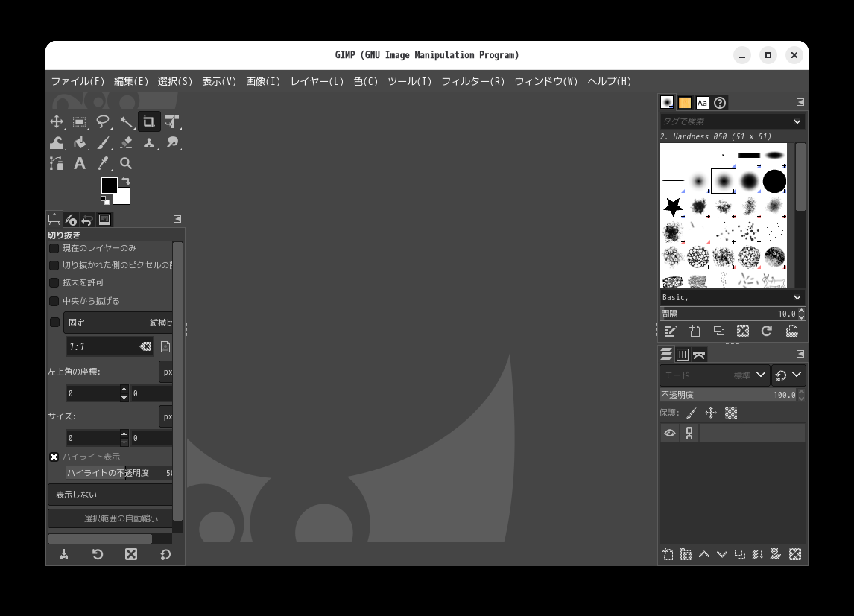This screenshot has height=616, width=854.
Task: Check the 拡大を許可 option
Action: pos(54,283)
